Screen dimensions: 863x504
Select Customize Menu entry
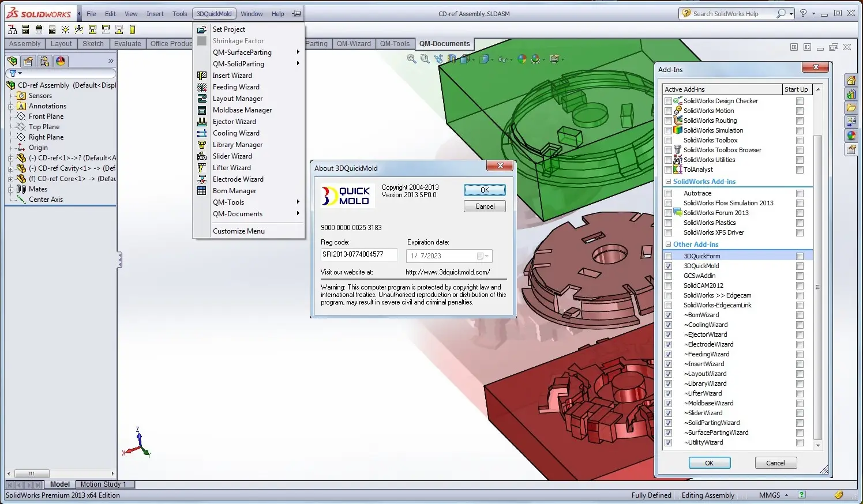[x=249, y=231]
